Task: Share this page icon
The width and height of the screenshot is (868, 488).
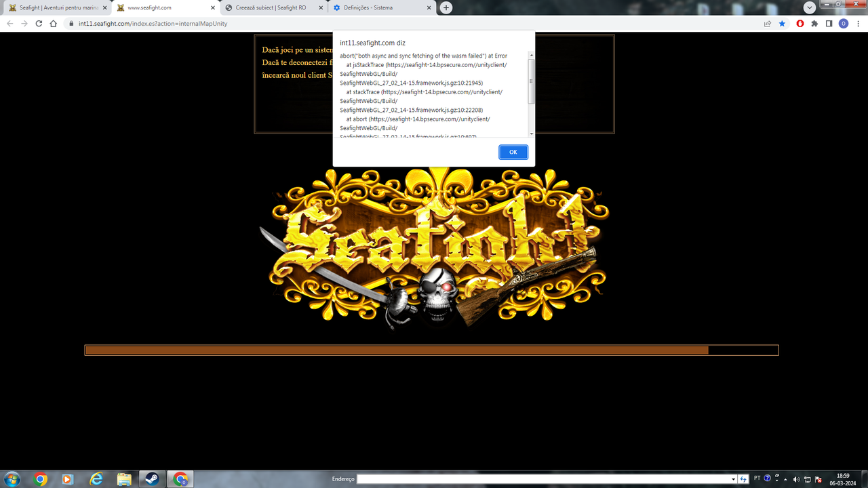Action: 768,23
